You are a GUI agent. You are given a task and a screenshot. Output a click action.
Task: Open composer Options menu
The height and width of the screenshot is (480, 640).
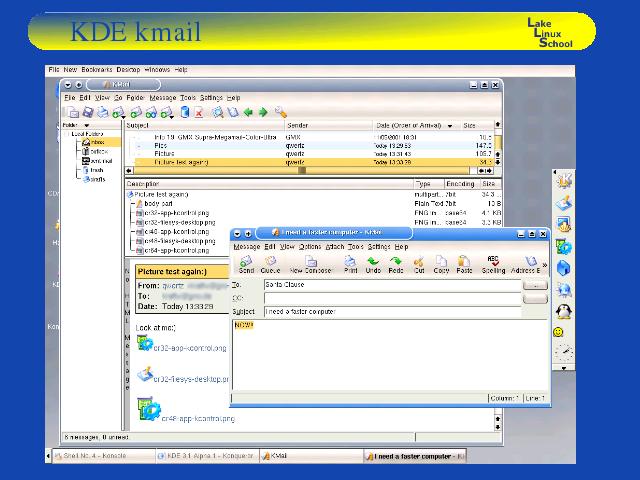[x=310, y=247]
